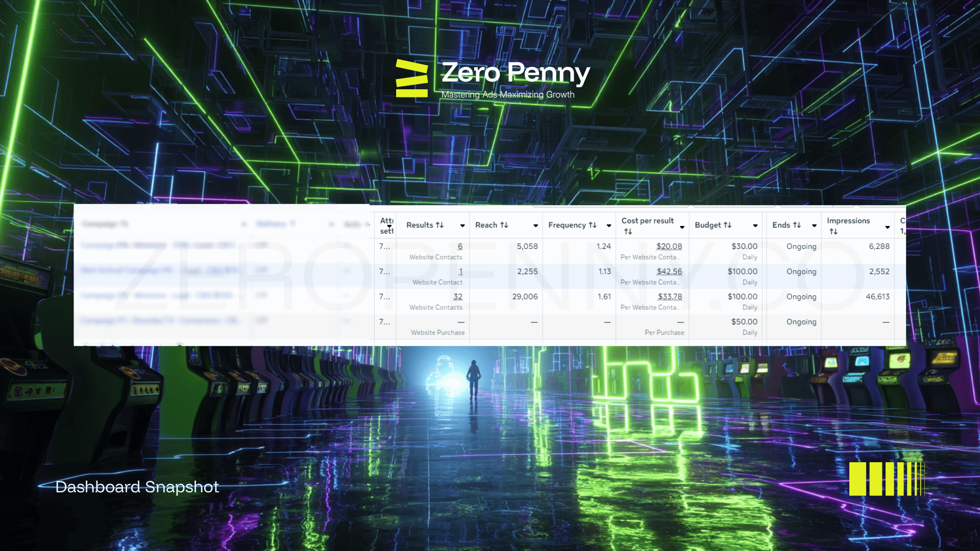Sort by Results using the arrows icon
The image size is (980, 551).
coord(439,225)
